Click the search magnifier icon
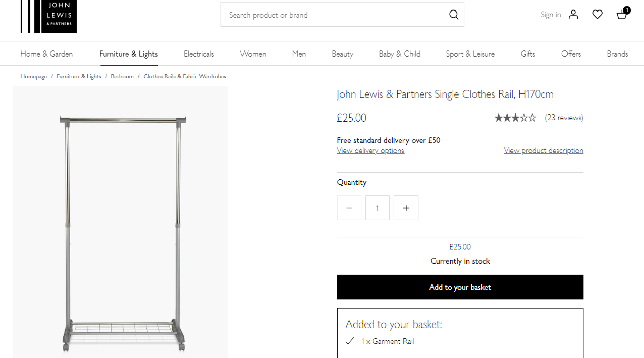The width and height of the screenshot is (644, 358). [454, 15]
